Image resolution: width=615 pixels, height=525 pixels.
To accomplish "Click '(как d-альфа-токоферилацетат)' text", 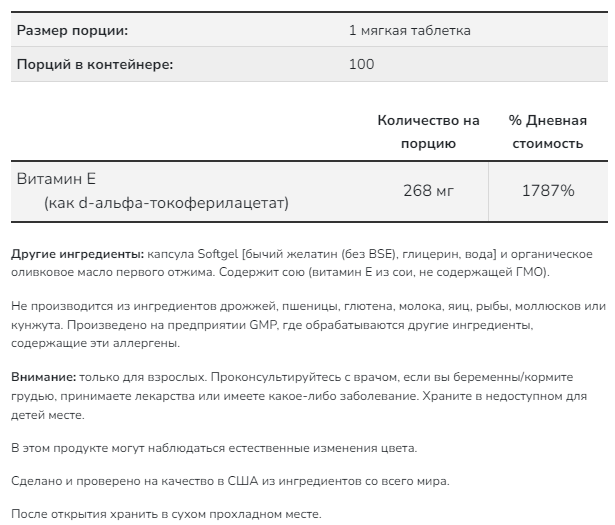I will (x=166, y=203).
